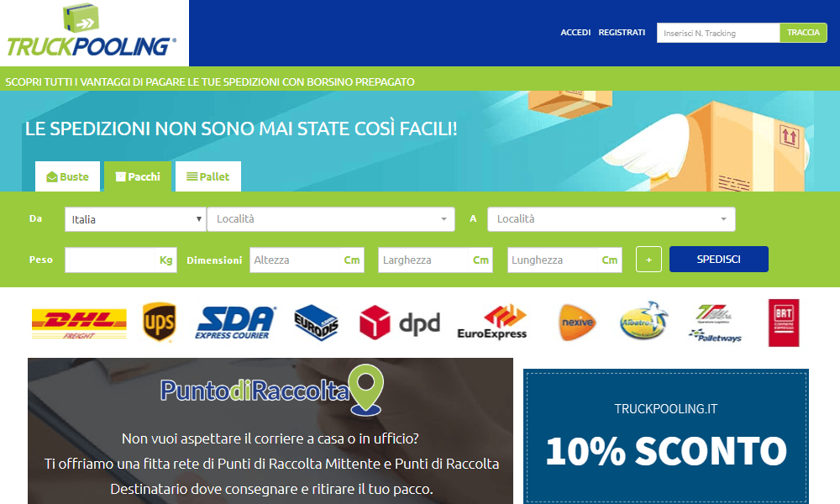Viewport: 840px width, 504px height.
Task: Click the Punto di Raccolta map pin icon
Action: coord(366,390)
